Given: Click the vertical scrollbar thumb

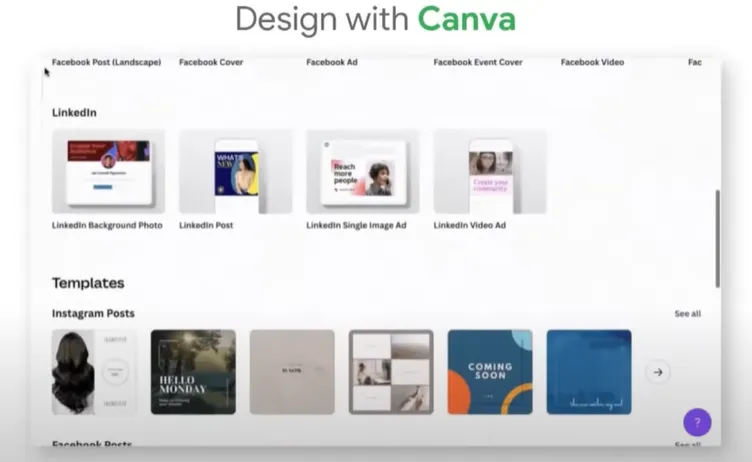Looking at the screenshot, I should pos(717,238).
